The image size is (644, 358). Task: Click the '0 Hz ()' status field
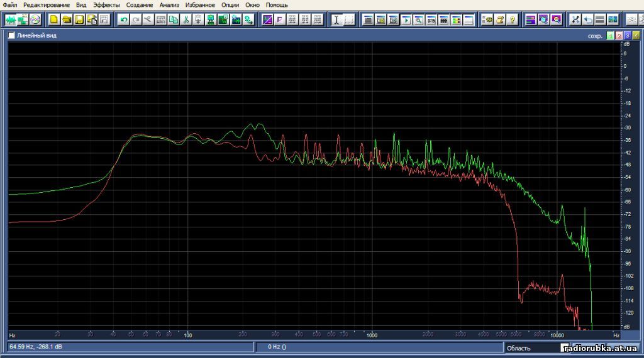(x=379, y=347)
